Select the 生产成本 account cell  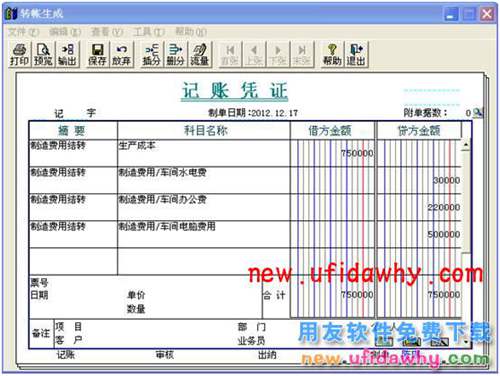coord(204,153)
